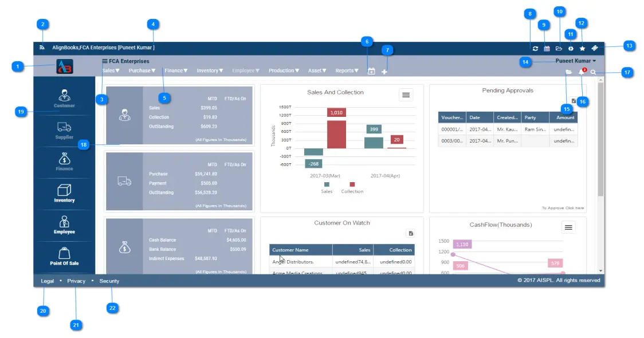Image resolution: width=644 pixels, height=338 pixels.
Task: Sort by Customer Name column header
Action: coord(301,250)
